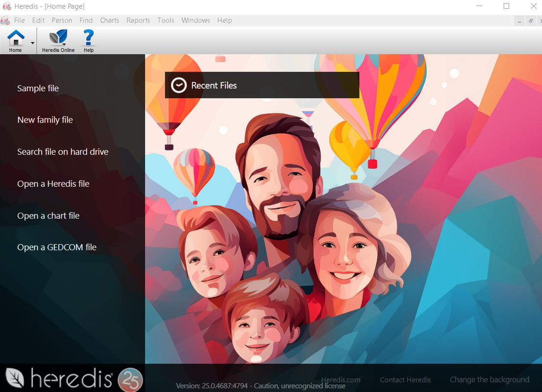The width and height of the screenshot is (542, 392).
Task: Choose Open a GEDCOM file
Action: coord(57,247)
